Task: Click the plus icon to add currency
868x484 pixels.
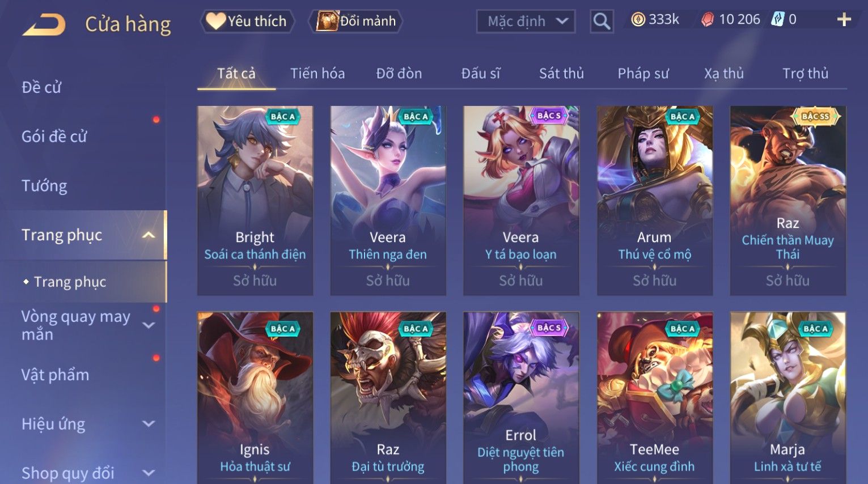Action: point(844,20)
